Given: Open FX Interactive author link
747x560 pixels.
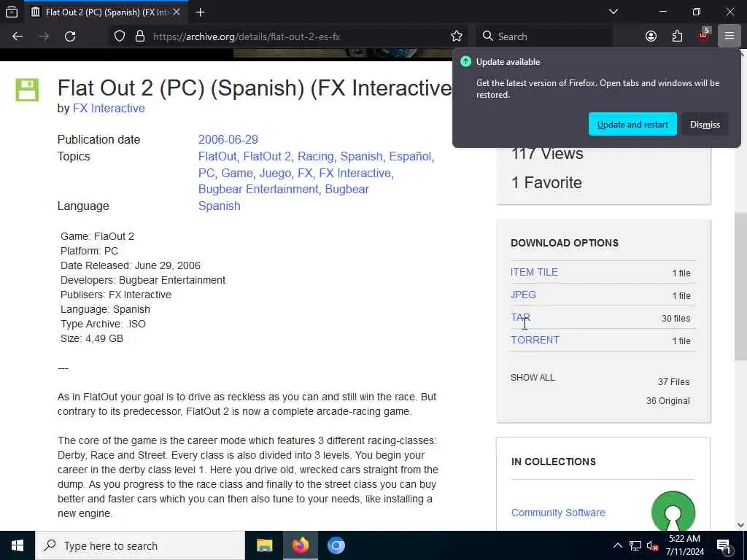Looking at the screenshot, I should [109, 108].
